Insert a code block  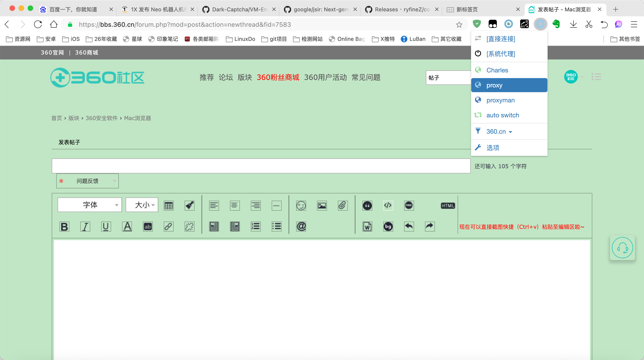pyautogui.click(x=388, y=205)
